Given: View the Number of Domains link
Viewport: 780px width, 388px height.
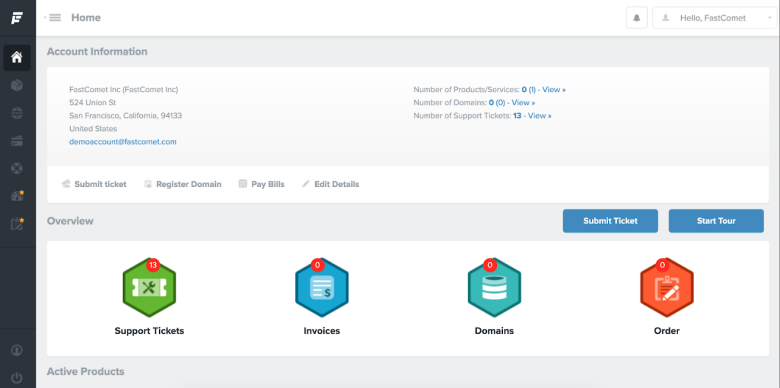Looking at the screenshot, I should tap(523, 102).
